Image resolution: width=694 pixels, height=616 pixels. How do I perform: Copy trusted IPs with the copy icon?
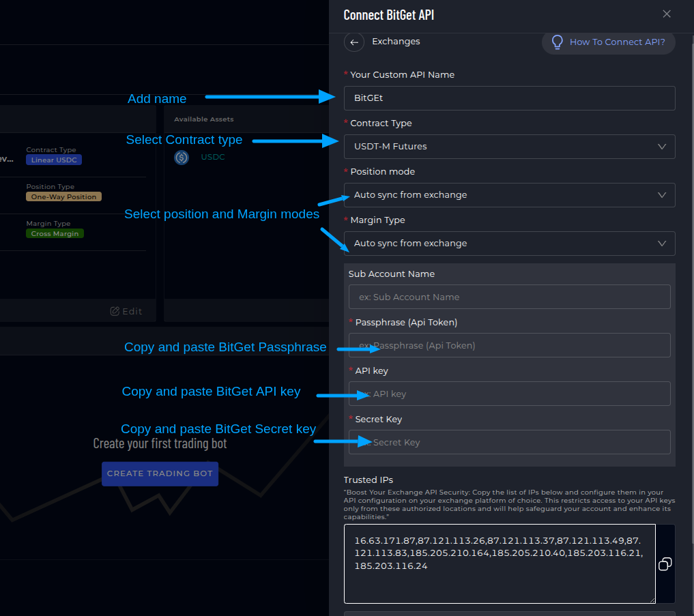tap(665, 563)
